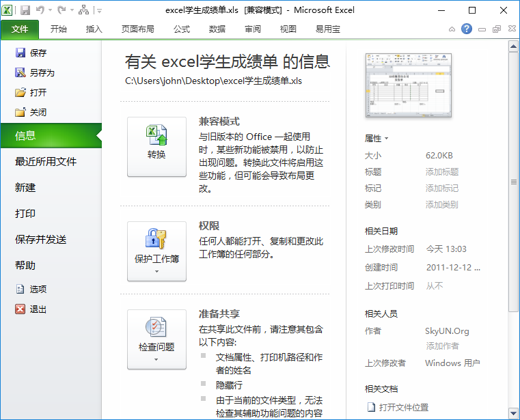Collapse the ribbon with the caret icon
520x420 pixels.
click(452, 29)
